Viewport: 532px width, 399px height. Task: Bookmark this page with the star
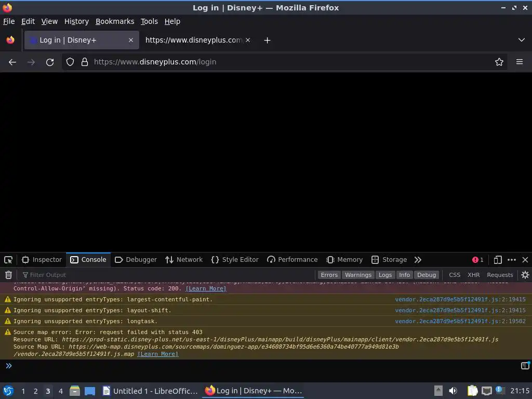coord(499,62)
